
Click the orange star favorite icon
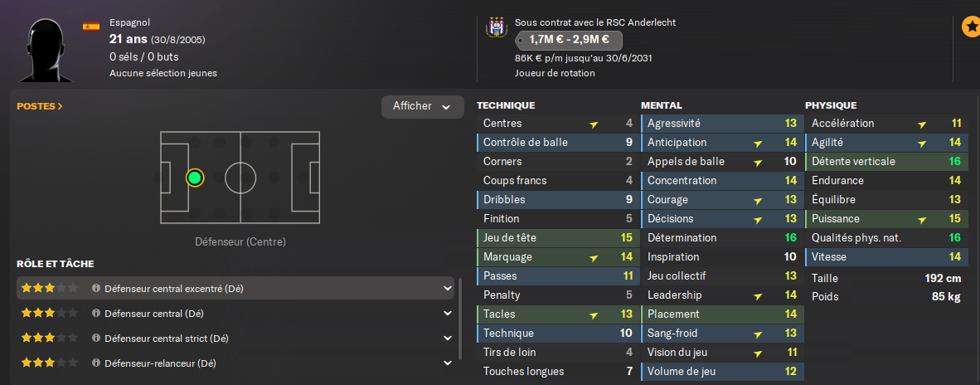[x=969, y=27]
